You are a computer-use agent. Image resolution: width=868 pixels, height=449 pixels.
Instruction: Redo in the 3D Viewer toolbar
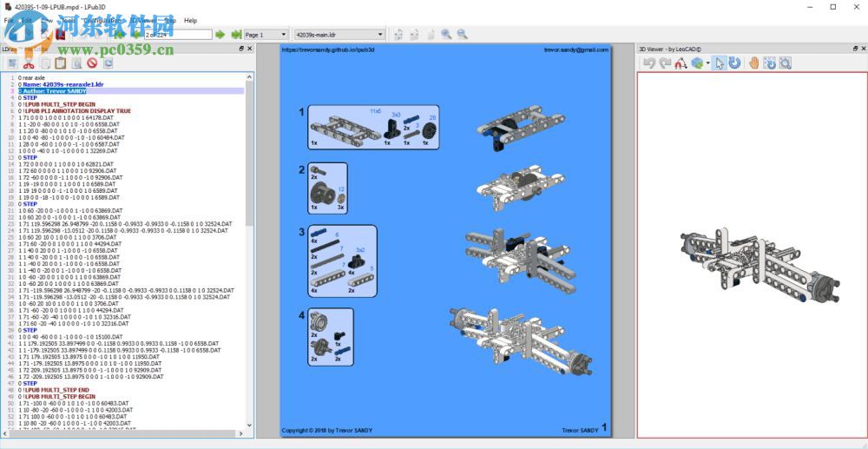pyautogui.click(x=666, y=63)
